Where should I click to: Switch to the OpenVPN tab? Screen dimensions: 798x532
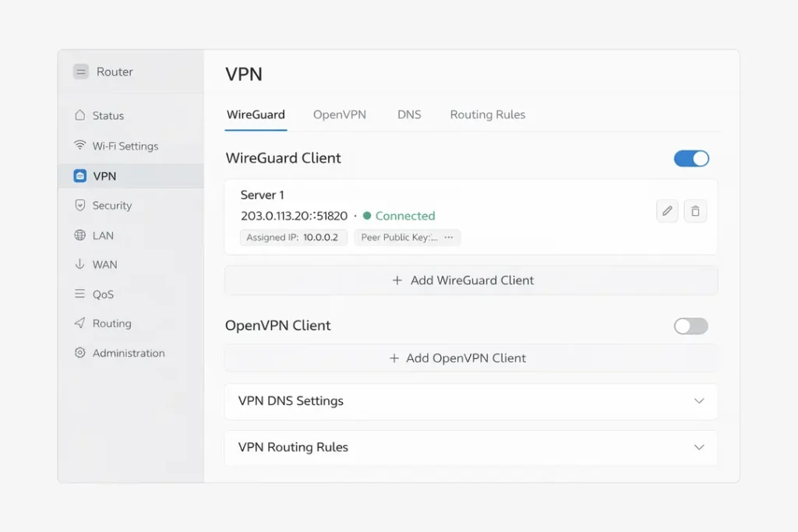(340, 115)
